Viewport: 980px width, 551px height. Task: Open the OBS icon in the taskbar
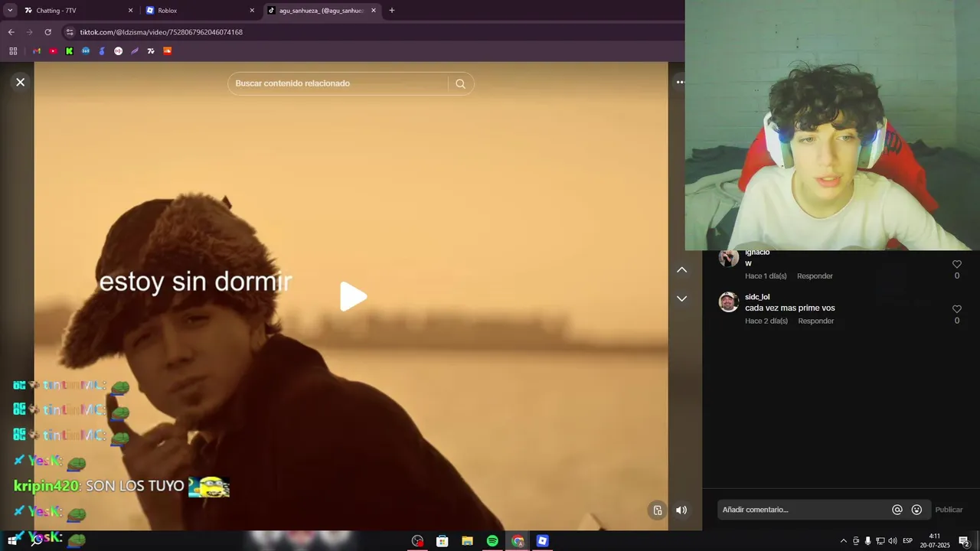pos(417,541)
